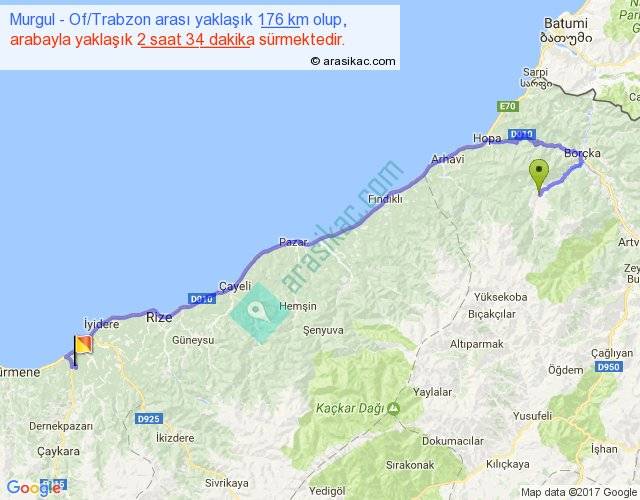Click the orange flag marker near Of
The image size is (640, 500).
tap(78, 347)
